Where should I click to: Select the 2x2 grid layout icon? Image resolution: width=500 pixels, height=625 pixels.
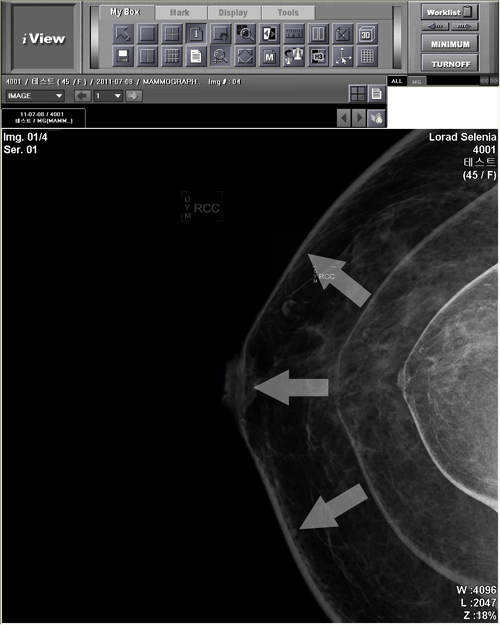coord(172,33)
